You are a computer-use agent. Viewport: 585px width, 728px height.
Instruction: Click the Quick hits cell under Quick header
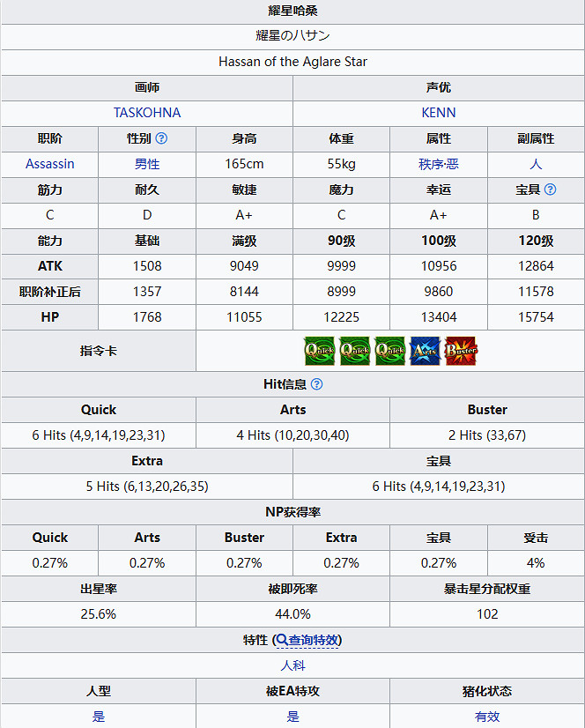(x=99, y=435)
